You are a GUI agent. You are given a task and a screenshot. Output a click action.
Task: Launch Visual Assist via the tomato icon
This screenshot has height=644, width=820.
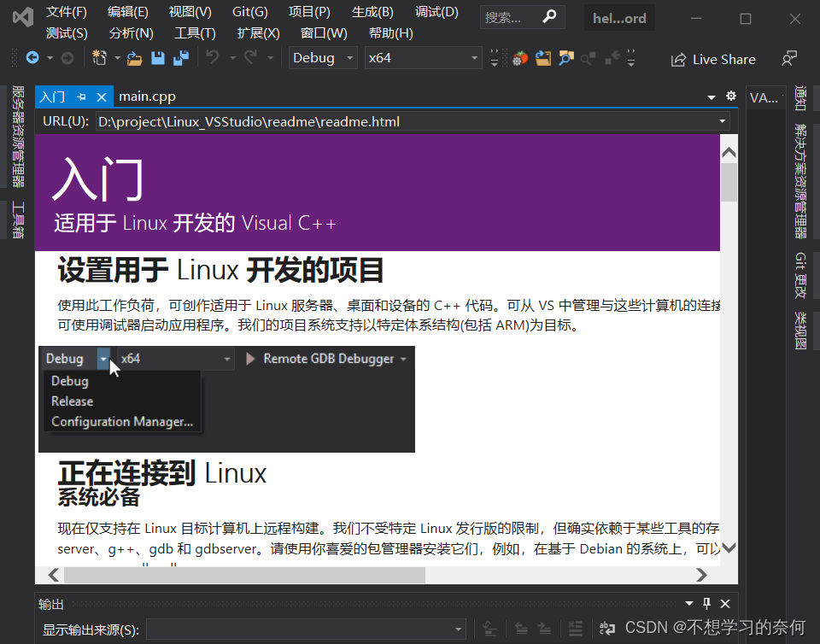click(520, 58)
